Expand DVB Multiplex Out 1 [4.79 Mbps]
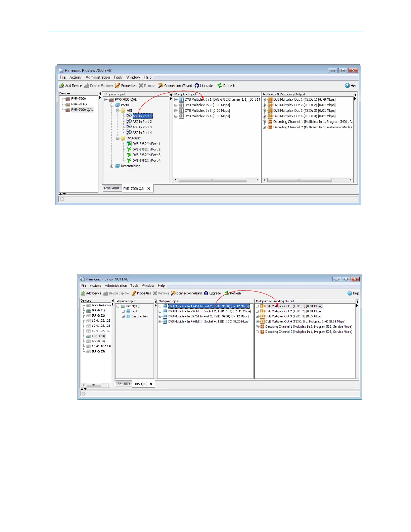The height and width of the screenshot is (532, 411). tap(264, 99)
